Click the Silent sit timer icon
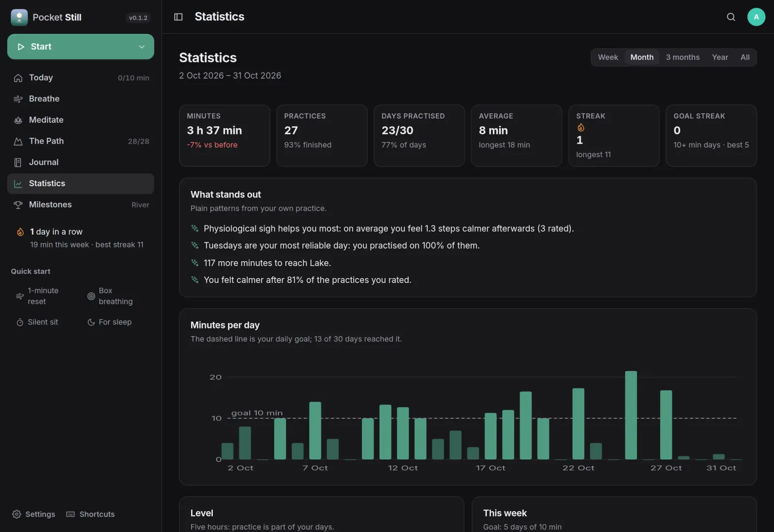Image resolution: width=774 pixels, height=532 pixels. coord(20,322)
